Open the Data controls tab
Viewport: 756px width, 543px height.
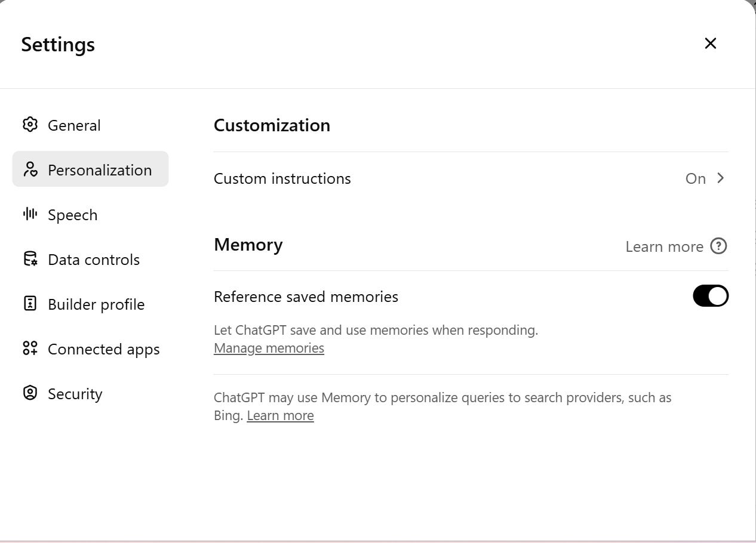(93, 260)
